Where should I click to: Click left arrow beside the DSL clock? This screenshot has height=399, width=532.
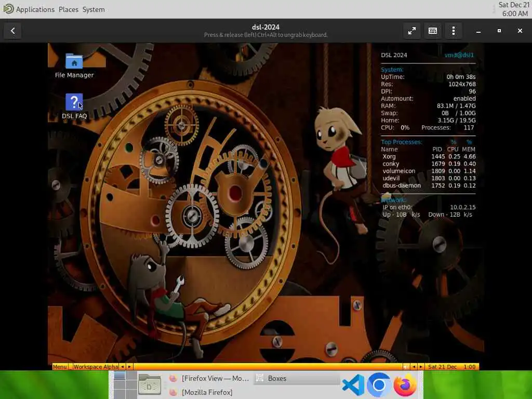coord(414,367)
